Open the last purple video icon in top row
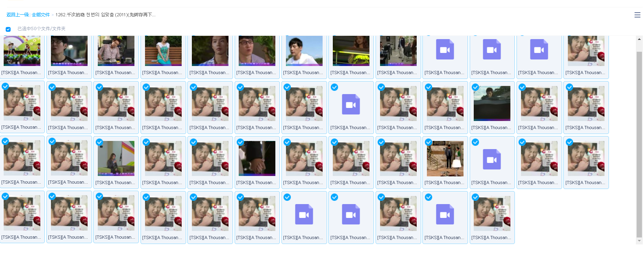The height and width of the screenshot is (255, 644). click(x=539, y=50)
